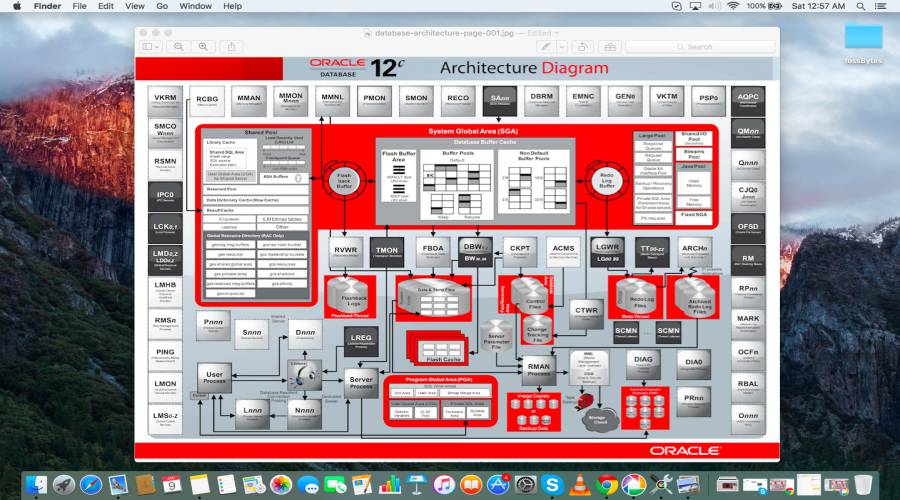Screen dimensions: 900x500
Task: Click the Wi-Fi status icon
Action: [732, 6]
